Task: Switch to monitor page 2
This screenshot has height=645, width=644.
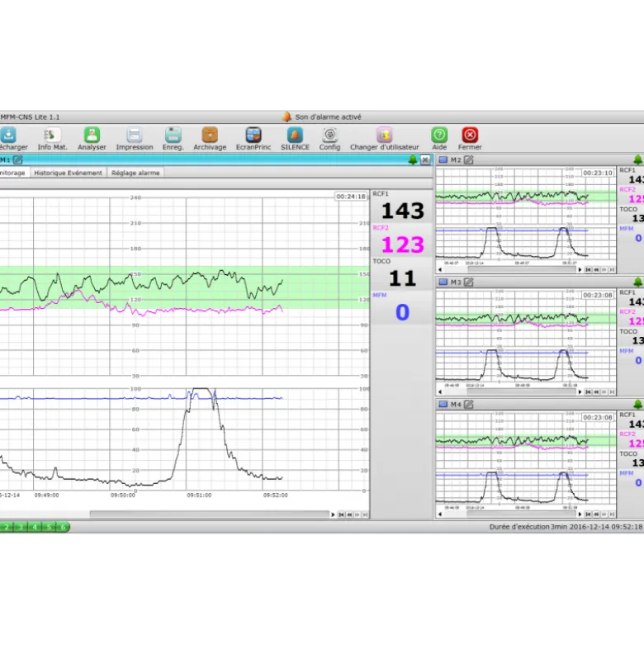Action: click(7, 527)
